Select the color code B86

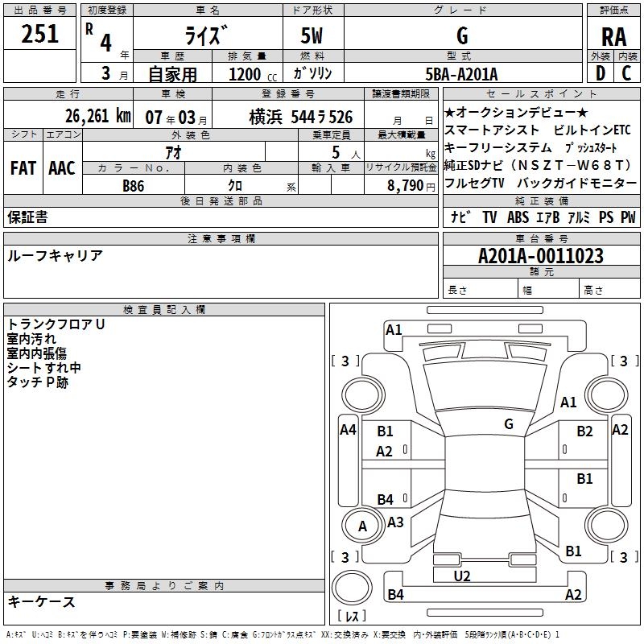[x=133, y=184]
